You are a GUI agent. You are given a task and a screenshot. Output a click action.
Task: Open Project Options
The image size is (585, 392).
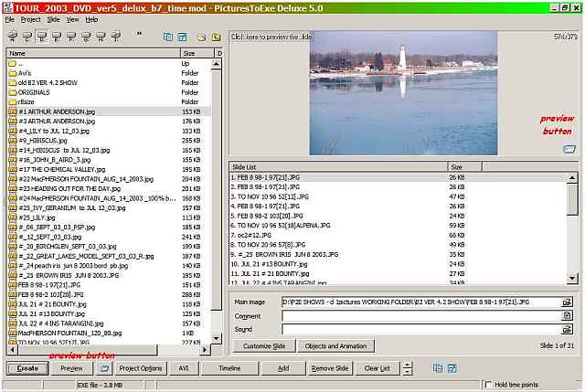(x=141, y=368)
